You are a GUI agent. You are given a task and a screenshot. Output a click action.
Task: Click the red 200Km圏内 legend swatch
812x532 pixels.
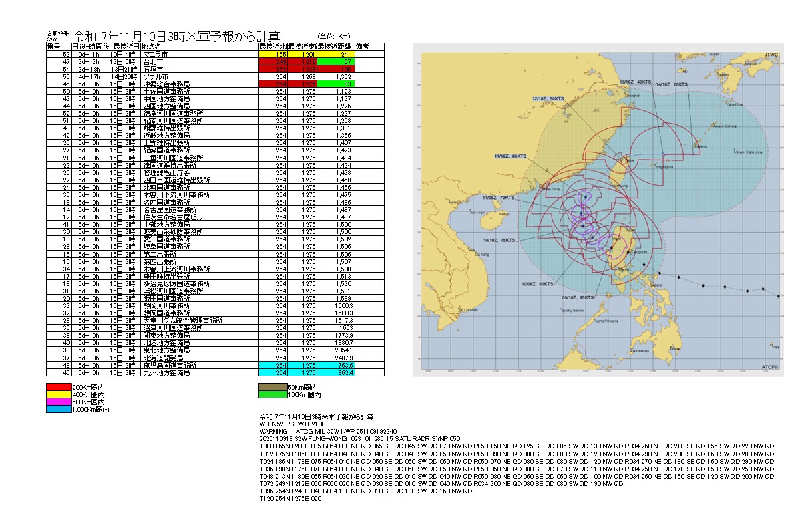pos(59,387)
